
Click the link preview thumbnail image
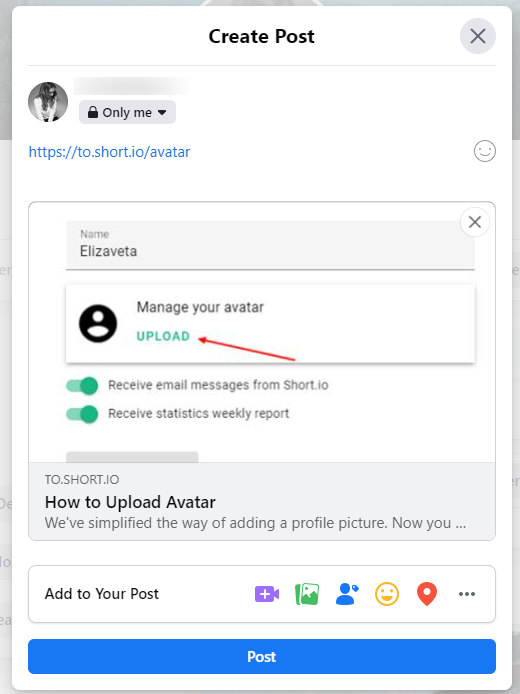point(262,332)
